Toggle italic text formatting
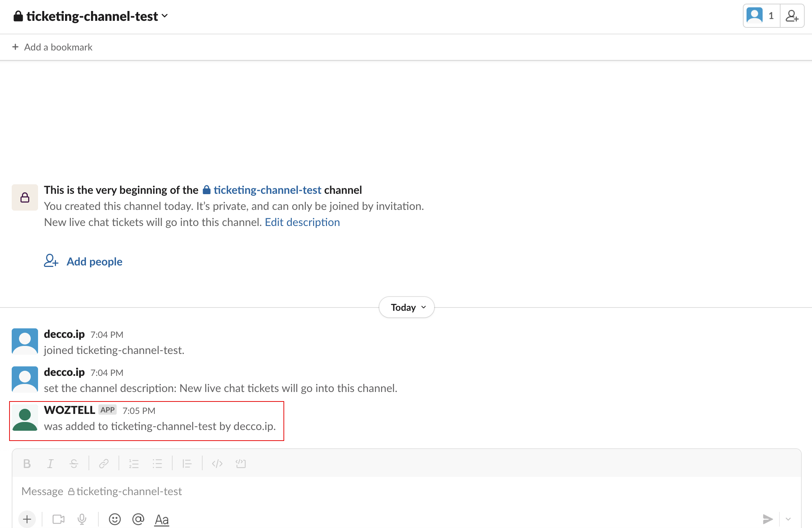 [x=50, y=464]
